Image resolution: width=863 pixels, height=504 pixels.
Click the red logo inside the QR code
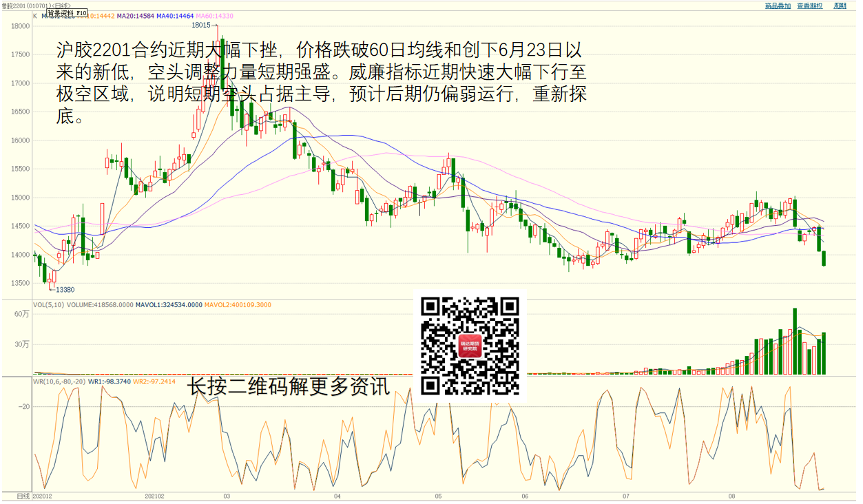470,346
